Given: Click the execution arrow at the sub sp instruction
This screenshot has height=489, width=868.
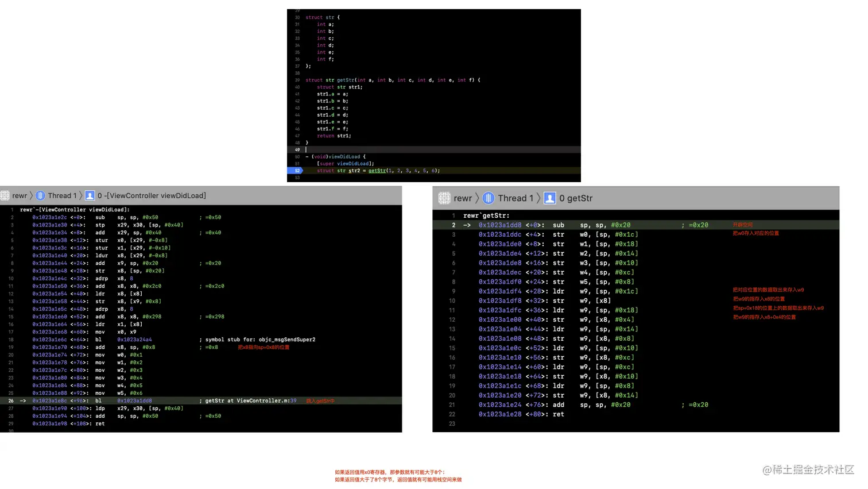Looking at the screenshot, I should point(468,225).
